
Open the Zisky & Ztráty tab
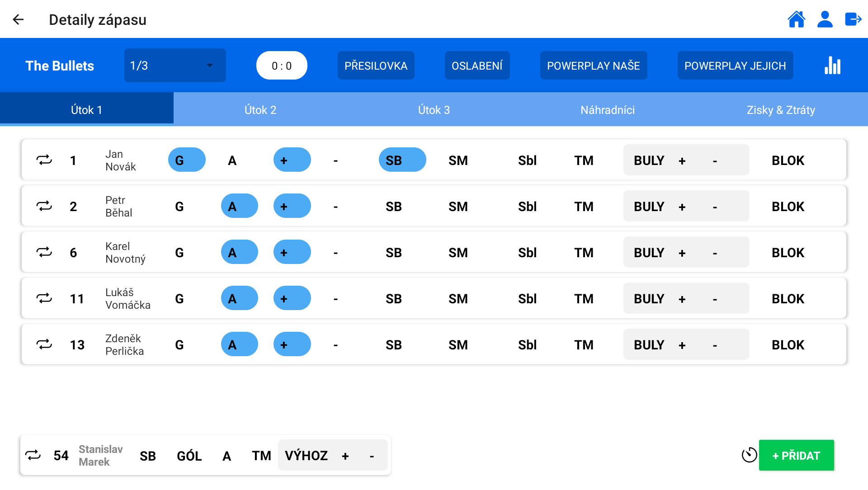click(780, 110)
